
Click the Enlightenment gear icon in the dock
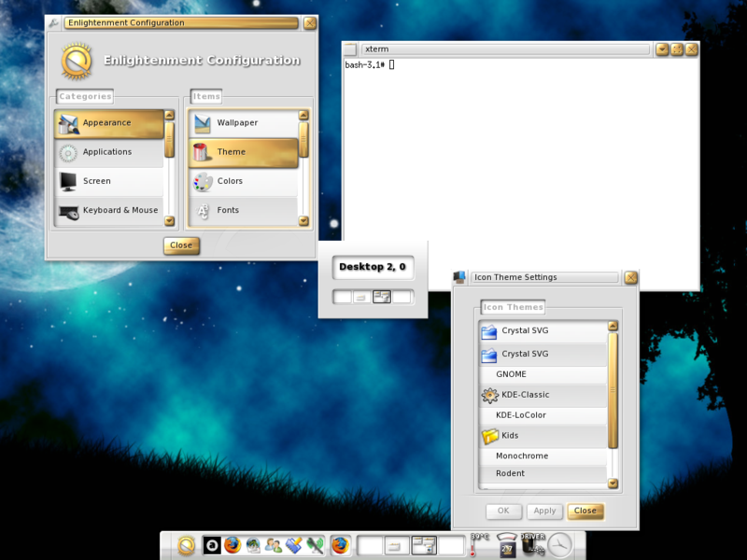[186, 546]
